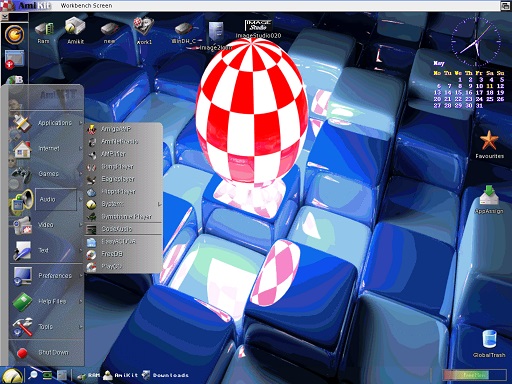
Task: Select day 17 in the May calendar
Action: coord(479,93)
